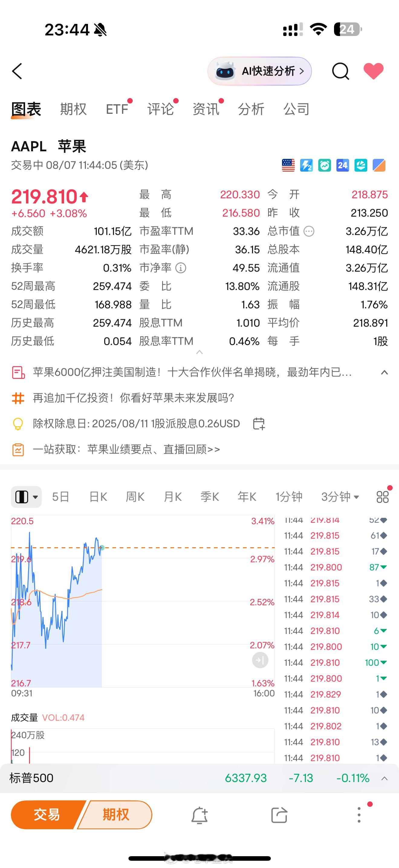Screen dimensions: 399x868
Task: Select the 日K chart period
Action: tap(98, 497)
